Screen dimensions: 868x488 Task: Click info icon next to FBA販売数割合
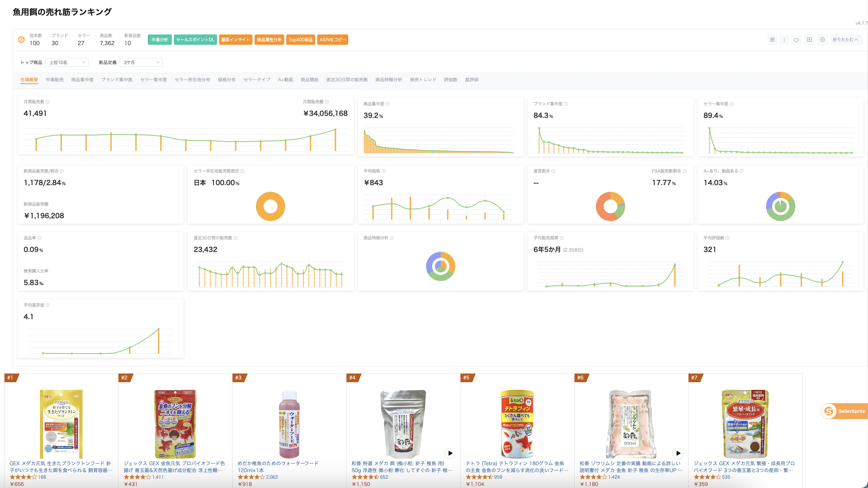click(x=685, y=171)
